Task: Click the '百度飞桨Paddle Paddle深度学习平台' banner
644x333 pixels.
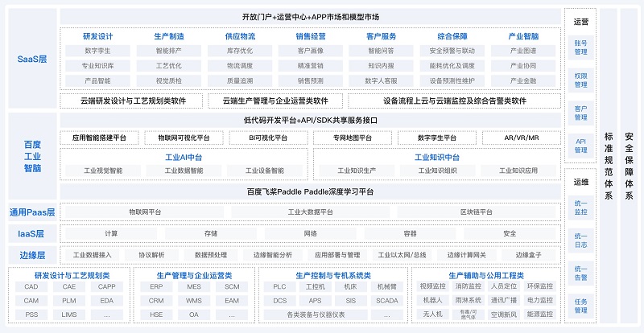Action: [x=311, y=191]
